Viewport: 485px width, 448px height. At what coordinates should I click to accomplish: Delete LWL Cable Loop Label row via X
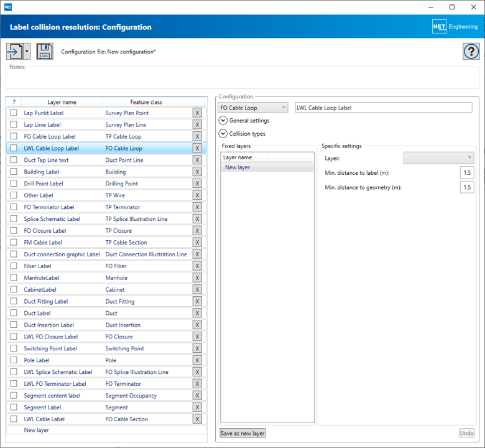[x=197, y=148]
